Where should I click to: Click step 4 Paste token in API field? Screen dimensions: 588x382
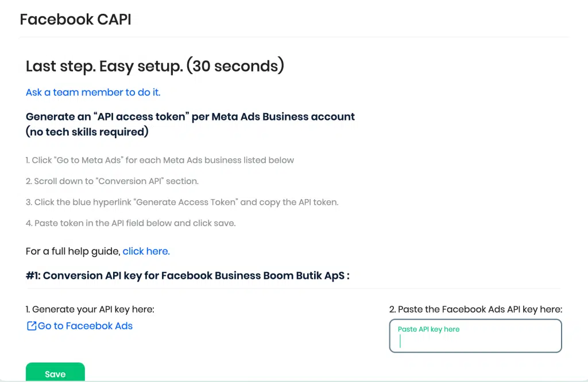[130, 223]
